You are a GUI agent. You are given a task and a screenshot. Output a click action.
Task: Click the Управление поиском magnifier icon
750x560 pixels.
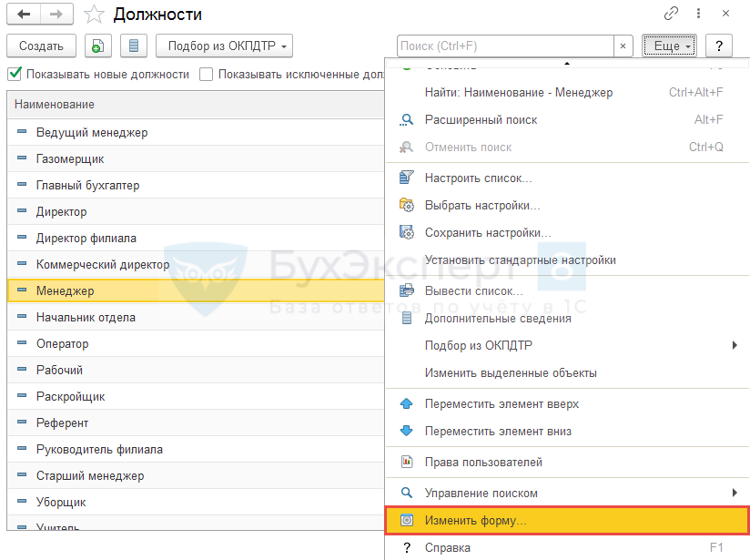(x=406, y=493)
